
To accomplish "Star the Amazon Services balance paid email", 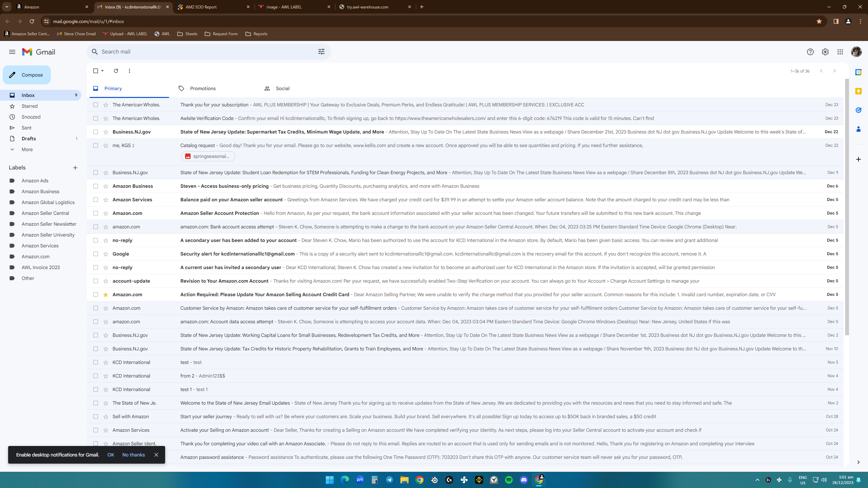I will pyautogui.click(x=105, y=200).
